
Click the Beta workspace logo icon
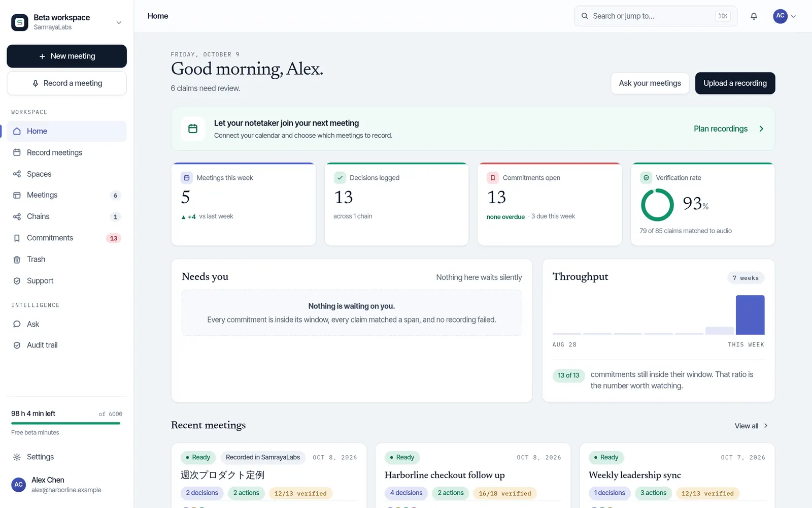20,22
